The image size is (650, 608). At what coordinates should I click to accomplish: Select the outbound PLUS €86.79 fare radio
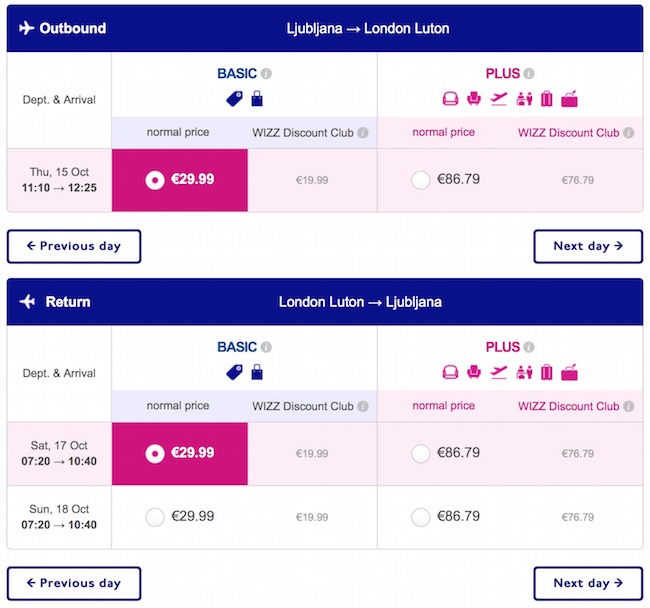coord(421,180)
